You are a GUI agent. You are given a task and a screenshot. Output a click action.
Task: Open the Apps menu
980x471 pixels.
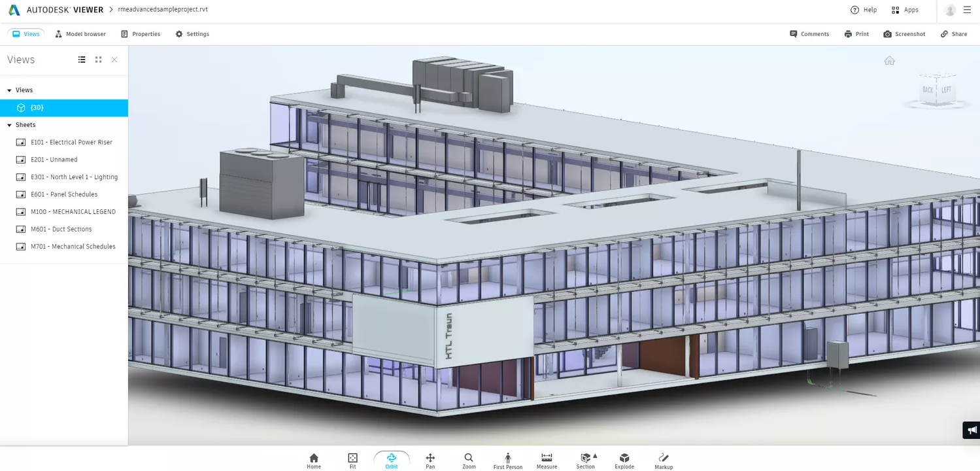pyautogui.click(x=905, y=10)
